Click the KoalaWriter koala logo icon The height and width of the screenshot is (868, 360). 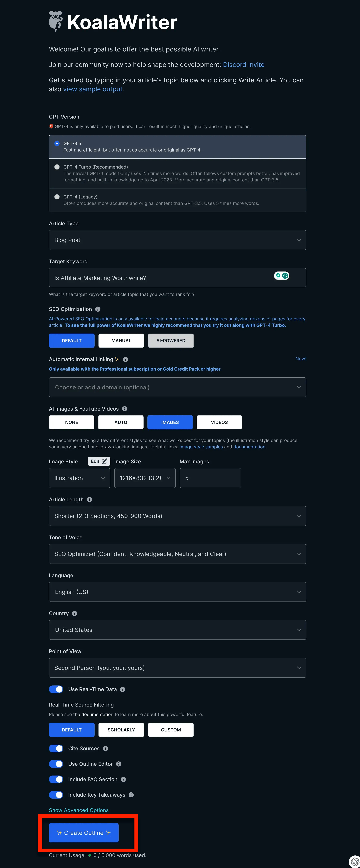[56, 21]
